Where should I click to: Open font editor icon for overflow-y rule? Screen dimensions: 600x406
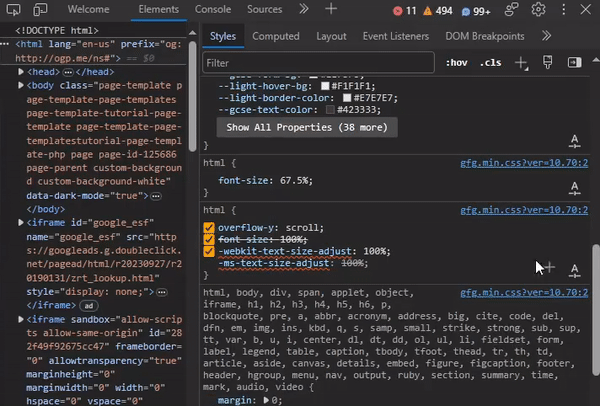574,271
